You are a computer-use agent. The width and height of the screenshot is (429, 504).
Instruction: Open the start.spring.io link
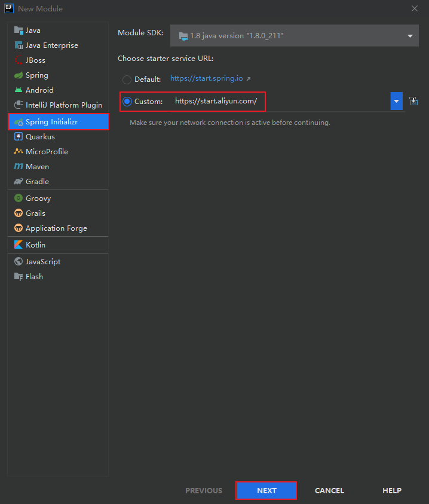[207, 78]
